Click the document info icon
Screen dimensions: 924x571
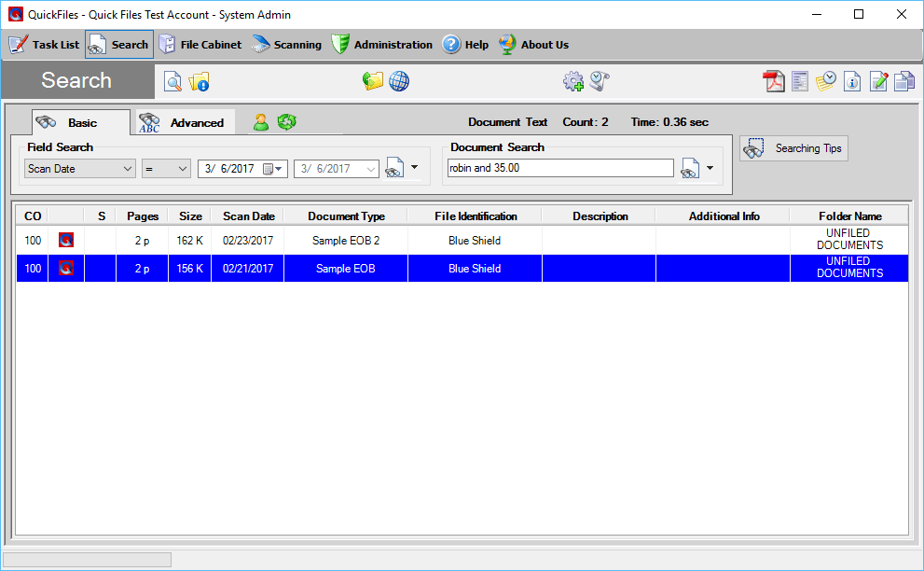tap(851, 81)
